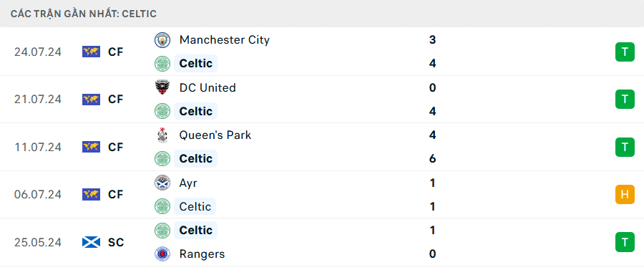Image resolution: width=644 pixels, height=270 pixels.
Task: Click the DC United club crest
Action: tap(162, 87)
